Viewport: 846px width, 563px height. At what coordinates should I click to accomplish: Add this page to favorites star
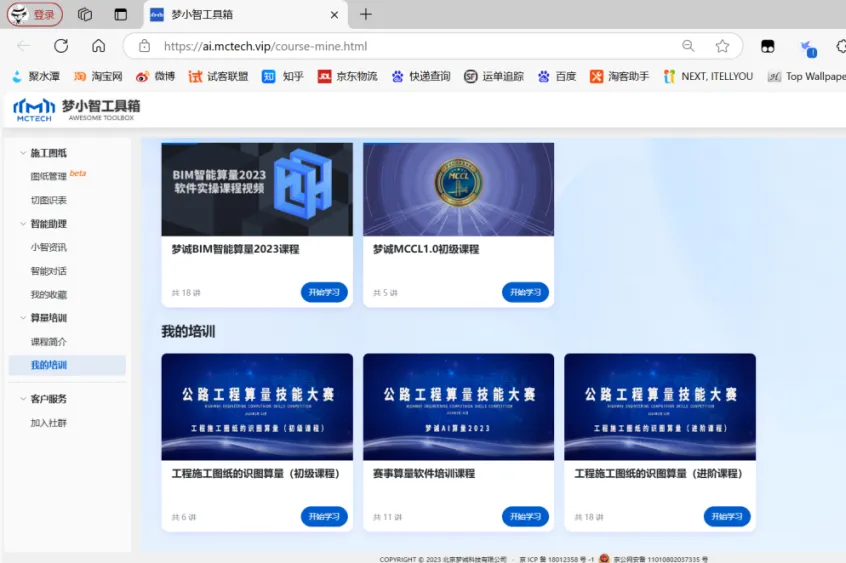coord(722,46)
